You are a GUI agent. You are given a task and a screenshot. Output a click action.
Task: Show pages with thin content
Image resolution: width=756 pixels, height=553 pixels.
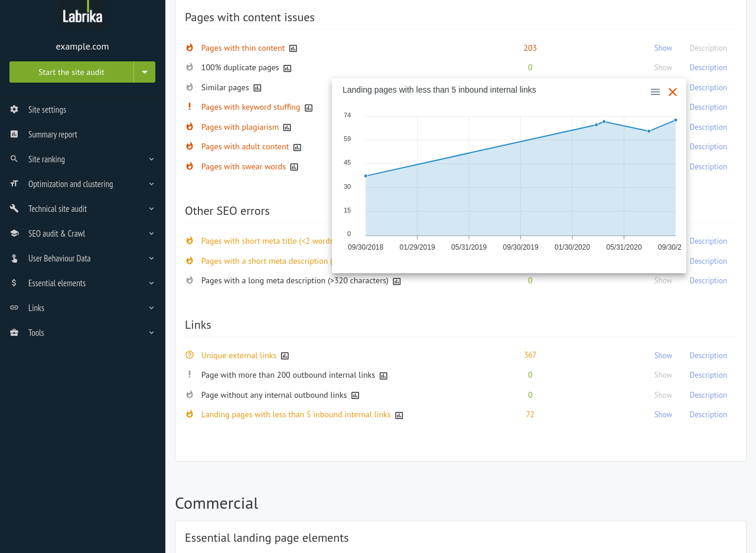[x=663, y=48]
